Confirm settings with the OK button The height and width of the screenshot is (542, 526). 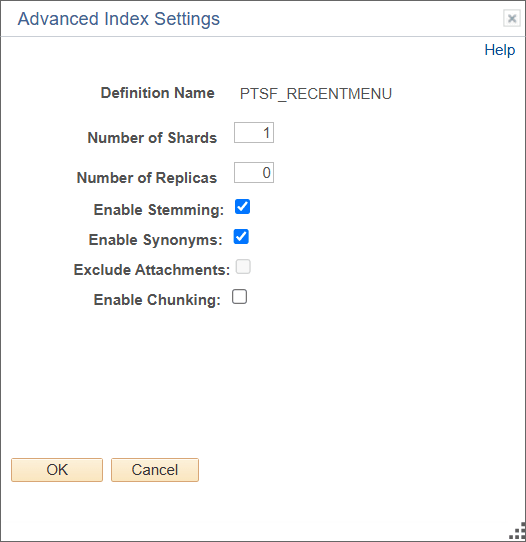tap(57, 470)
